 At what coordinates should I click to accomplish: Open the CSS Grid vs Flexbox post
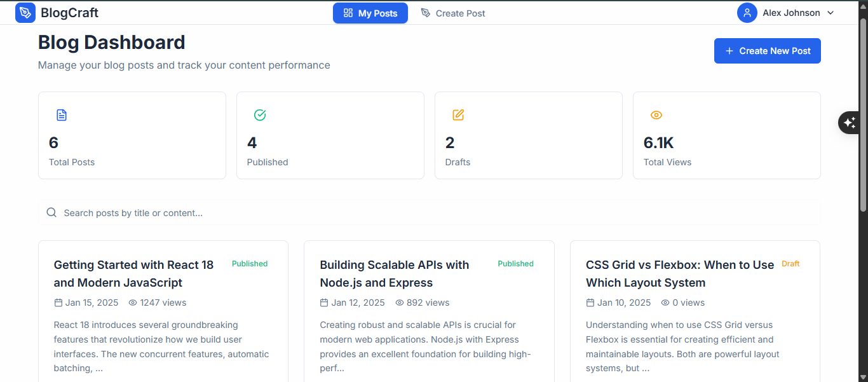[x=680, y=273]
